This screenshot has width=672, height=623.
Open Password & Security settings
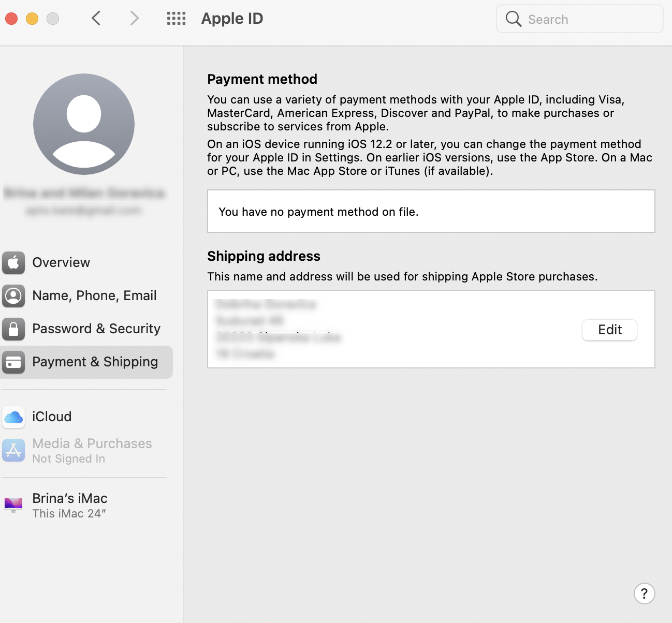(86, 329)
